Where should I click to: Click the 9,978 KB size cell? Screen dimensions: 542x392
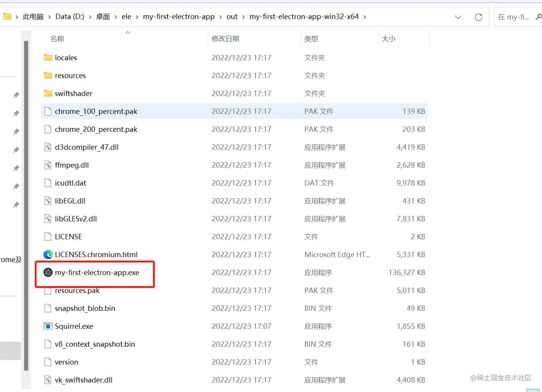click(x=411, y=183)
